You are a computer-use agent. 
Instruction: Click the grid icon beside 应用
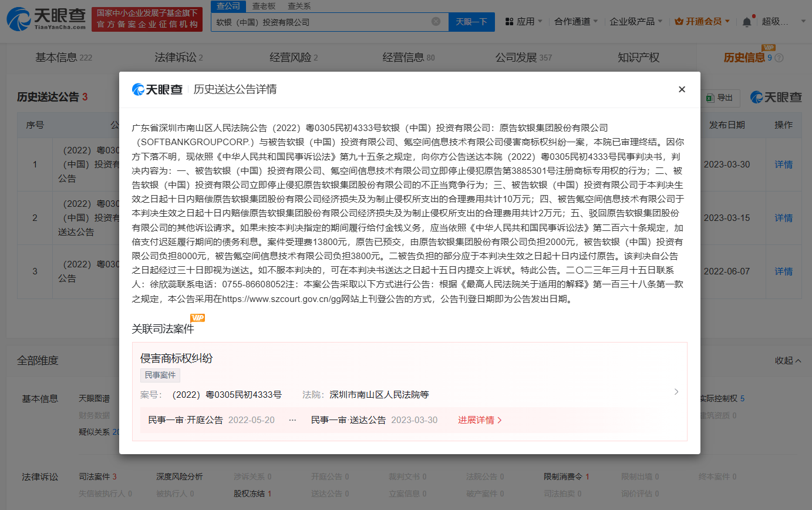(x=509, y=22)
